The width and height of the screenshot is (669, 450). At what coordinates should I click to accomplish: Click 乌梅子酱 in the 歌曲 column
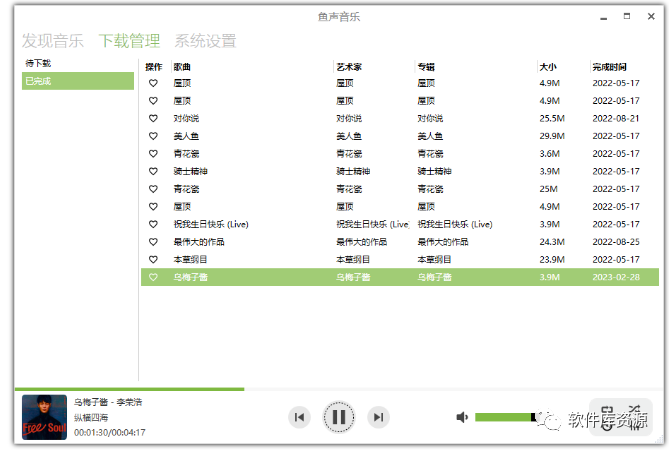[191, 277]
